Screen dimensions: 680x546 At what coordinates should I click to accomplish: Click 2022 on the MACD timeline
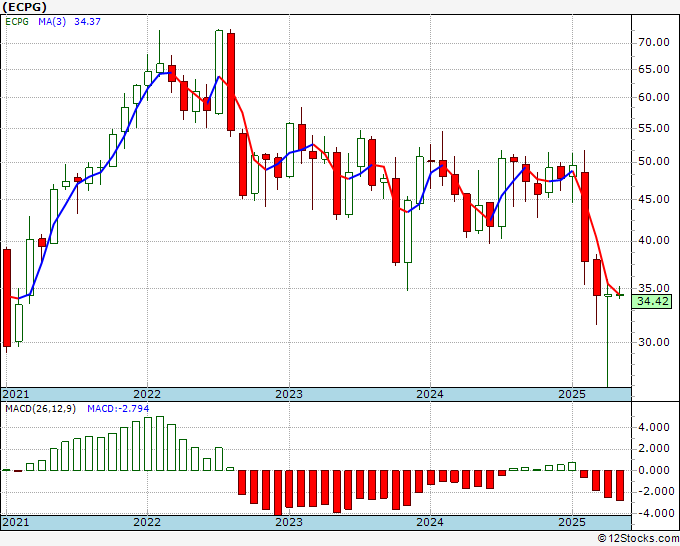pos(147,522)
